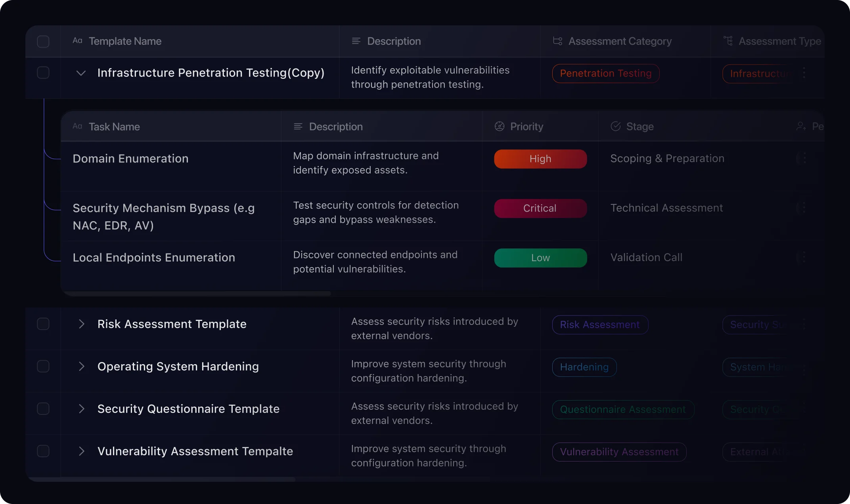This screenshot has width=850, height=504.
Task: Click 'Identify exploitable vulnerabilities' description cell
Action: click(430, 77)
